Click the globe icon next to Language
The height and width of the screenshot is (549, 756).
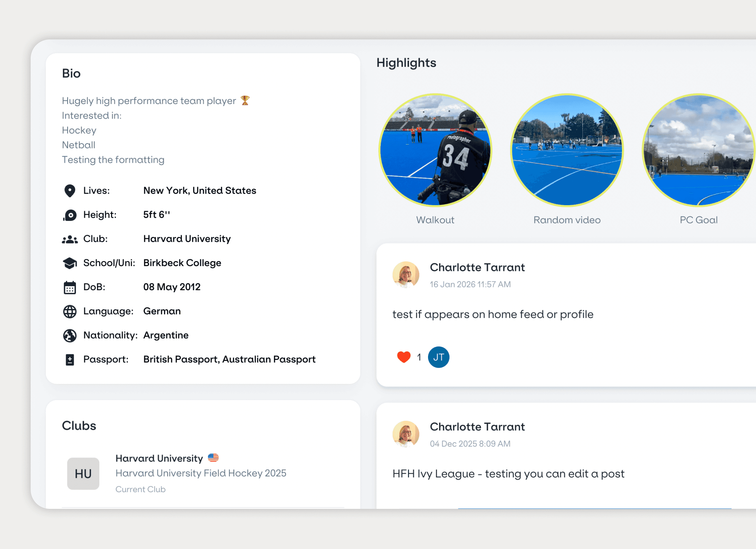[x=70, y=312]
